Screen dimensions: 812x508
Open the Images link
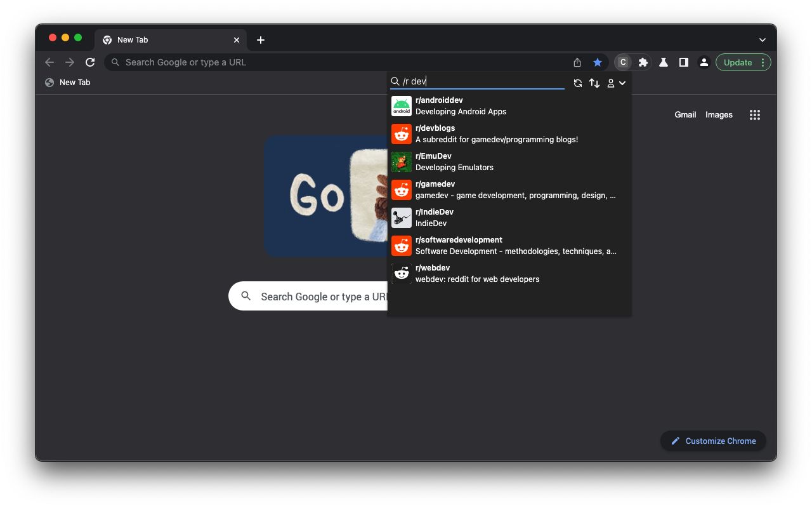pos(719,115)
